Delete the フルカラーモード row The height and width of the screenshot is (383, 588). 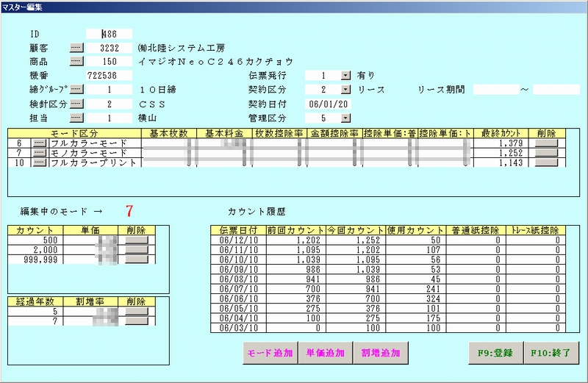(x=546, y=143)
